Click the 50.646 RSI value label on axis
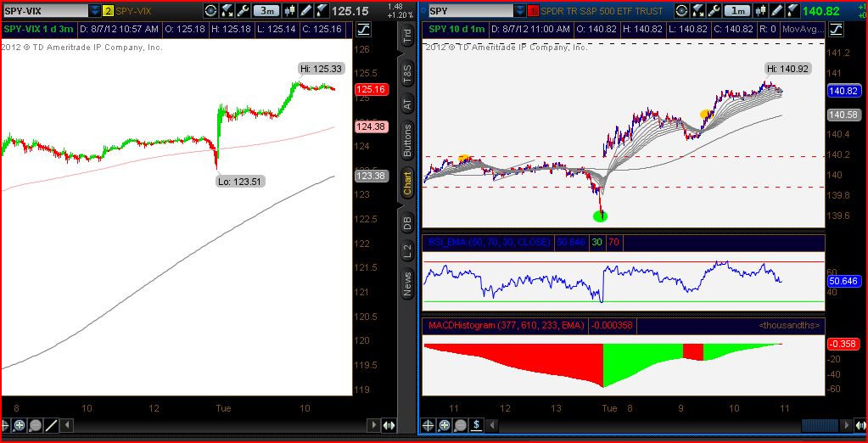The height and width of the screenshot is (443, 868). coord(843,281)
